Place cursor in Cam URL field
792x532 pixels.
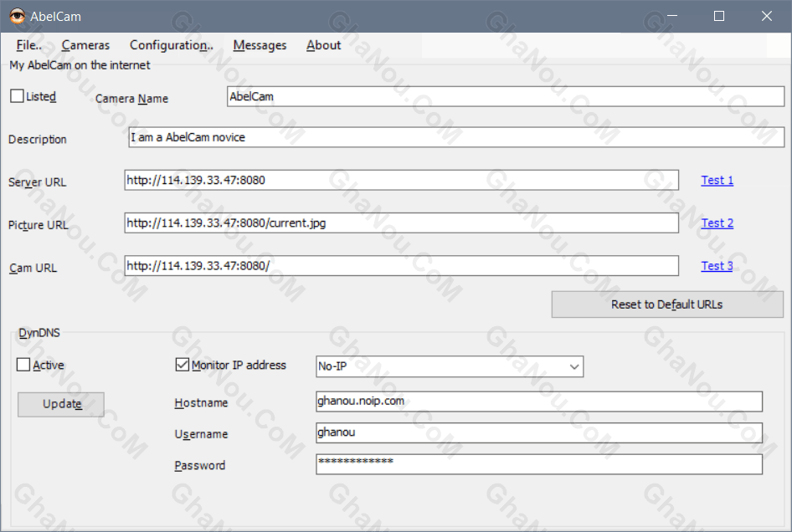pos(402,265)
